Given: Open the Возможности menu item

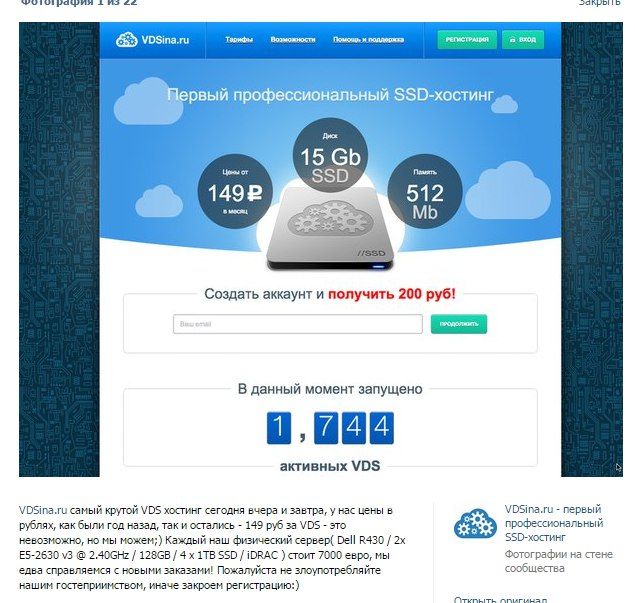Looking at the screenshot, I should (x=293, y=40).
